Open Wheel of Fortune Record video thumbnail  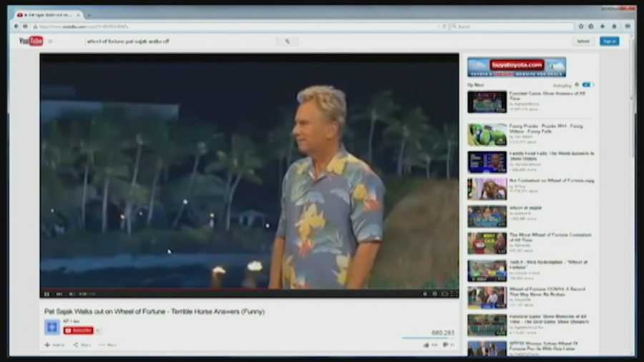click(487, 298)
